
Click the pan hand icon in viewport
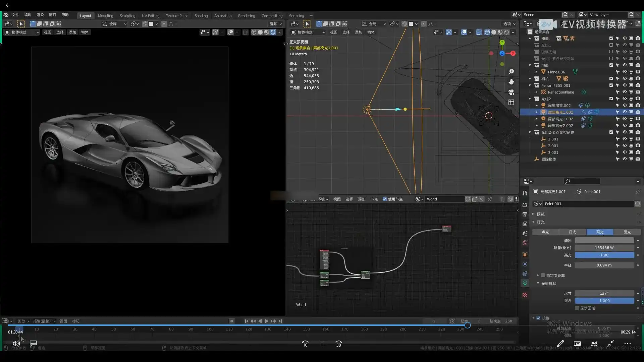pyautogui.click(x=511, y=82)
